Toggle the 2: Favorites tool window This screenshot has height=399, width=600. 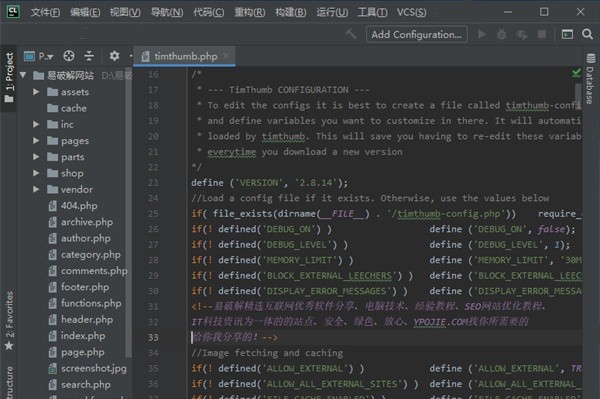(9, 321)
